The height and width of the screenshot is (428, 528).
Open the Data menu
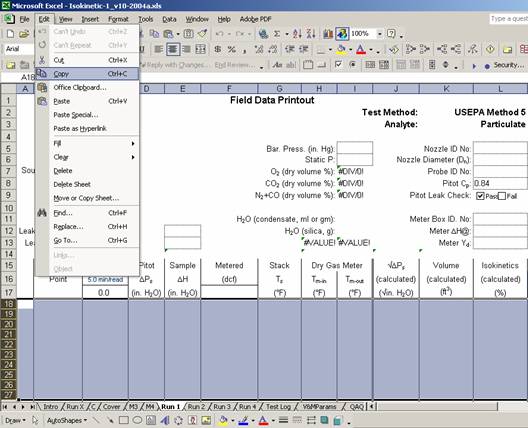(169, 19)
